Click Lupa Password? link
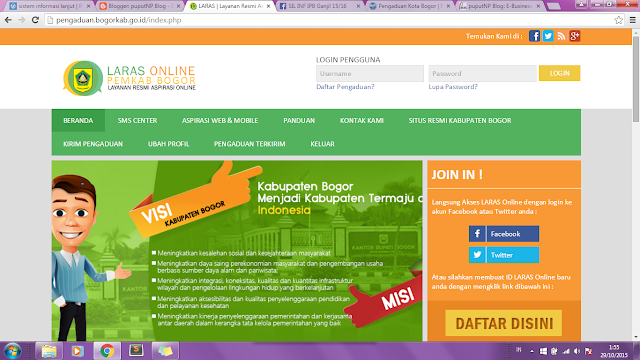This screenshot has height=360, width=640. tap(453, 87)
